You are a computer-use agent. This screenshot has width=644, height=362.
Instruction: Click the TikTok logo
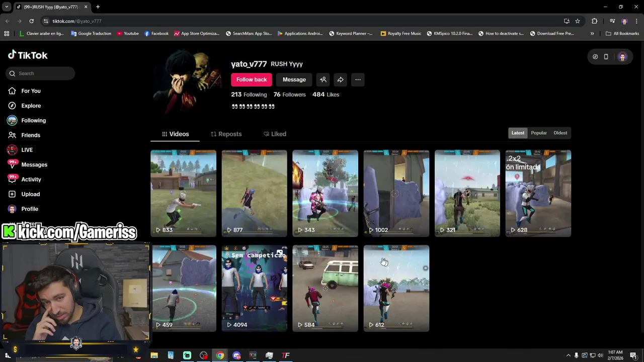[x=28, y=55]
